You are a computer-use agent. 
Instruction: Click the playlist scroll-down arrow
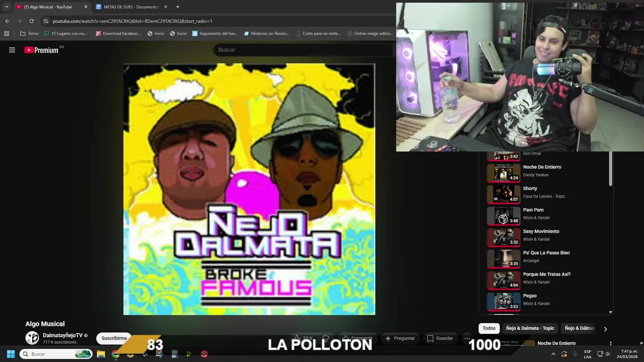coord(611,312)
